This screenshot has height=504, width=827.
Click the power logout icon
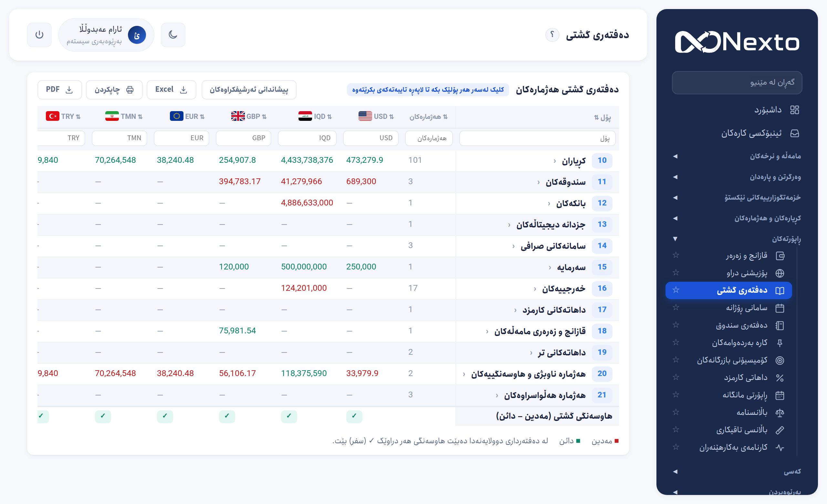[39, 35]
